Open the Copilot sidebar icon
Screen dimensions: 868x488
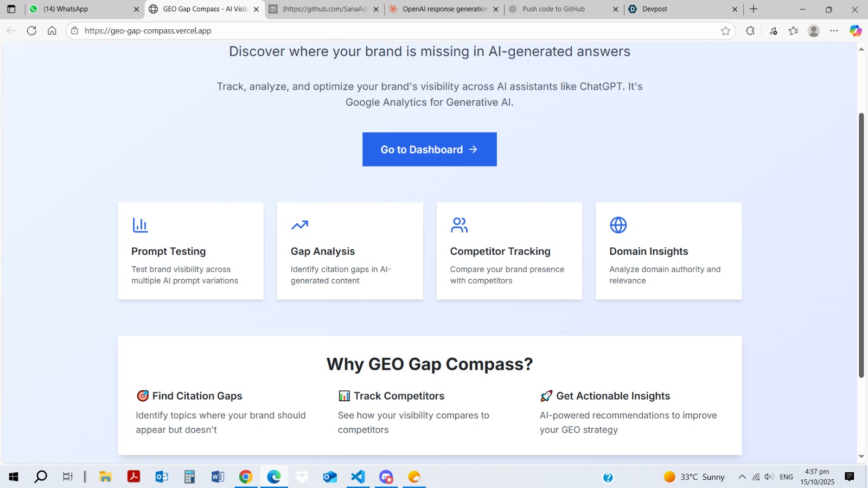[x=856, y=31]
